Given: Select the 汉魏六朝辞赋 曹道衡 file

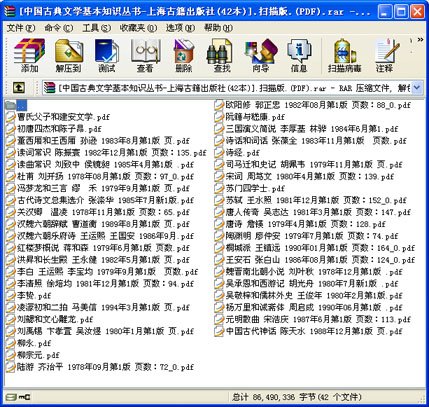Looking at the screenshot, I should point(98,224).
